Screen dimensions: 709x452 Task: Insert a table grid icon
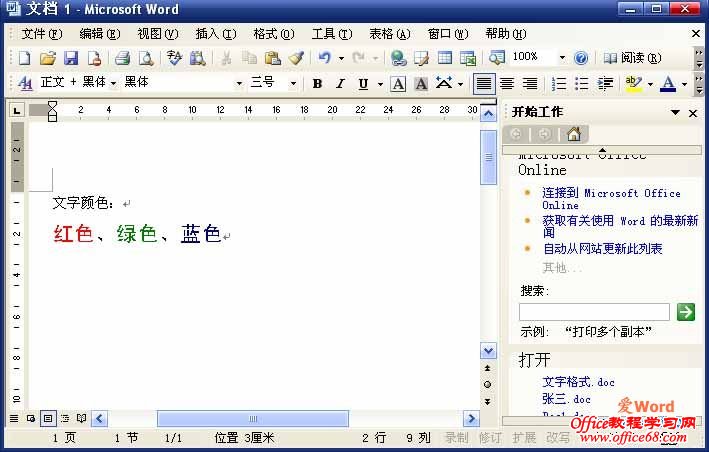coord(445,58)
